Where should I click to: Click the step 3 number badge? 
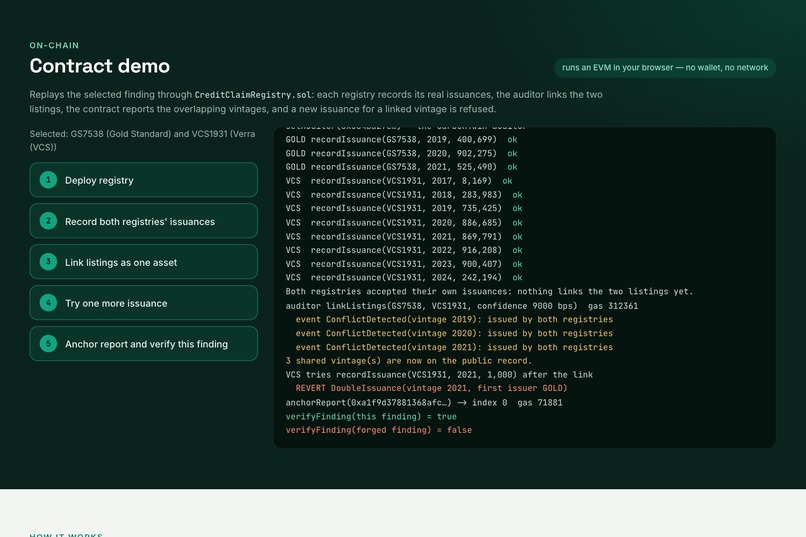pos(48,262)
